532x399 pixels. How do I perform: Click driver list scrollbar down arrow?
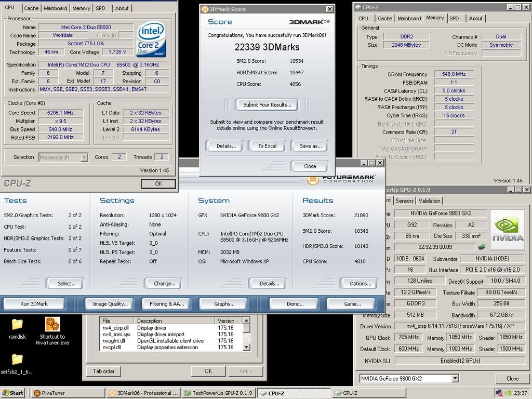pos(247,347)
